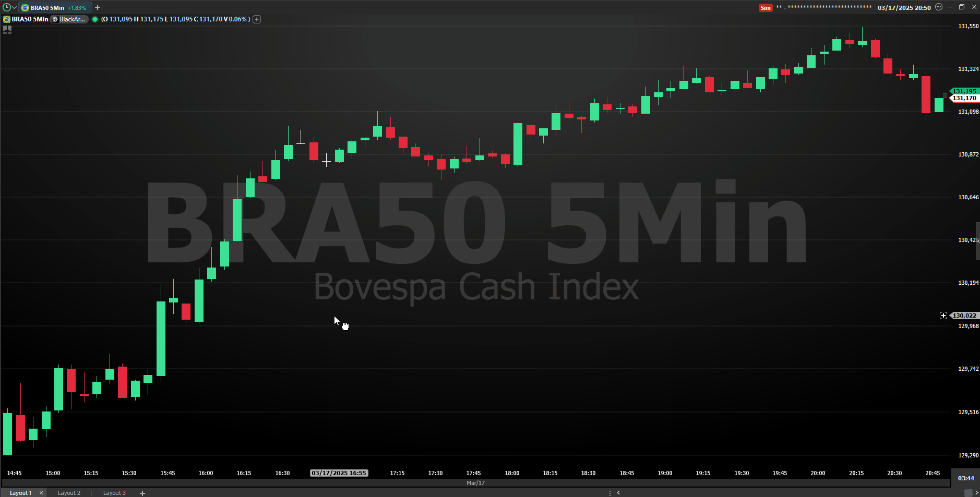Expand the dropdown arrow beside the clock icon

[14, 8]
